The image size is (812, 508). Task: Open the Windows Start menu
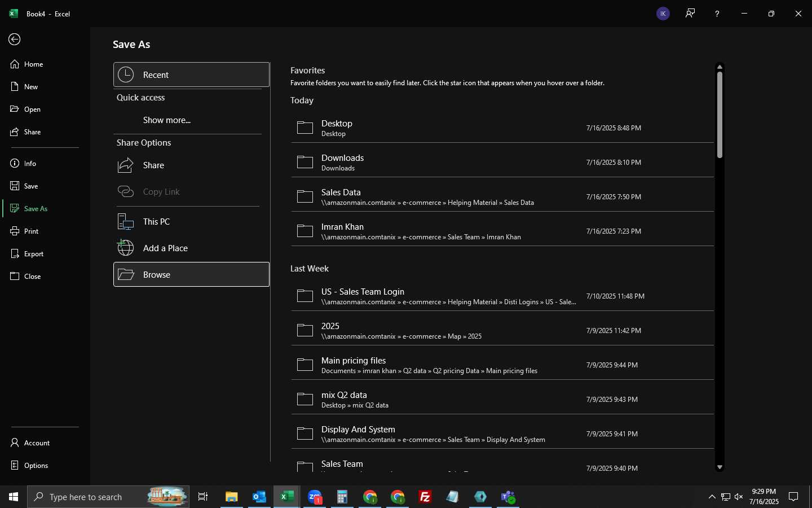coord(14,497)
